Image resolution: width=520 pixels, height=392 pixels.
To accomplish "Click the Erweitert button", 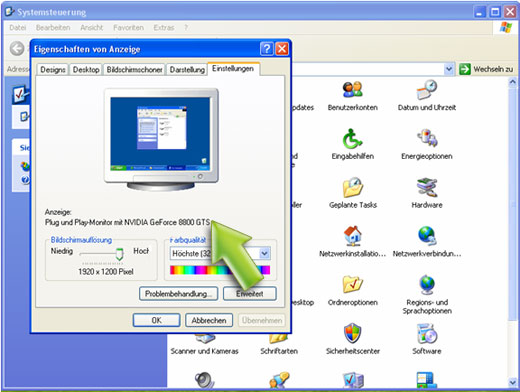I will tap(250, 294).
